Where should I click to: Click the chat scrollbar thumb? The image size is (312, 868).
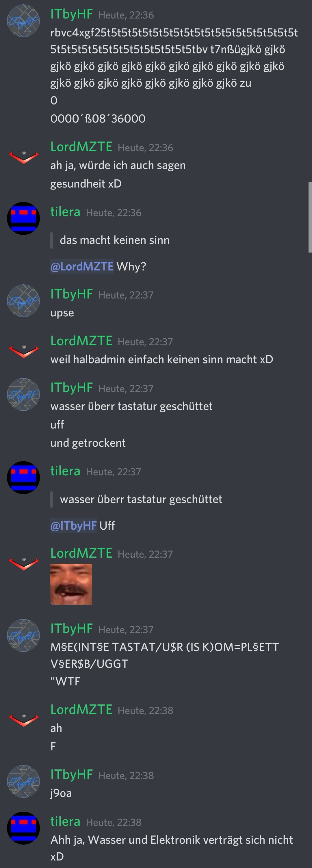click(x=310, y=217)
